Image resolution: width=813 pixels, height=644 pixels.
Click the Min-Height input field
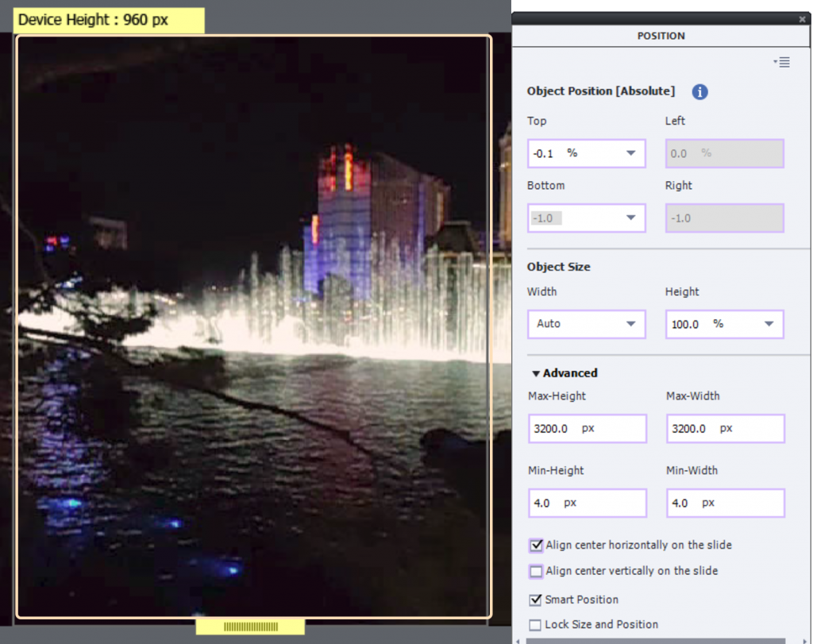click(587, 503)
